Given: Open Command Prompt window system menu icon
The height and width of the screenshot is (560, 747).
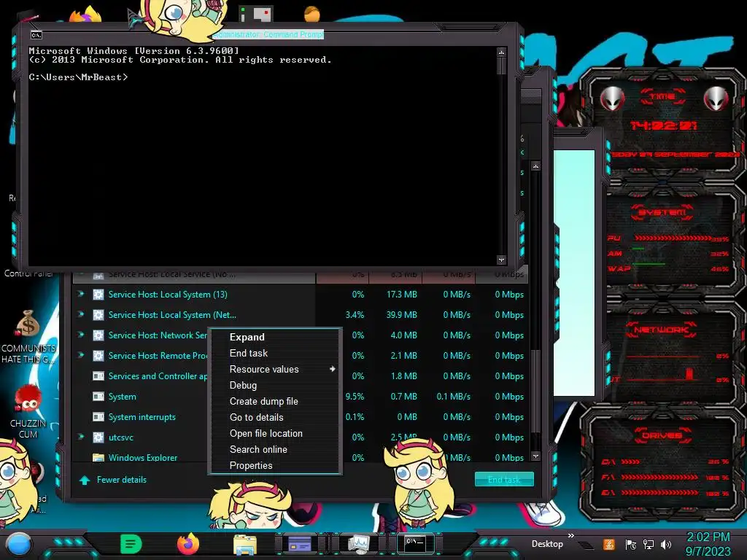Looking at the screenshot, I should (36, 35).
